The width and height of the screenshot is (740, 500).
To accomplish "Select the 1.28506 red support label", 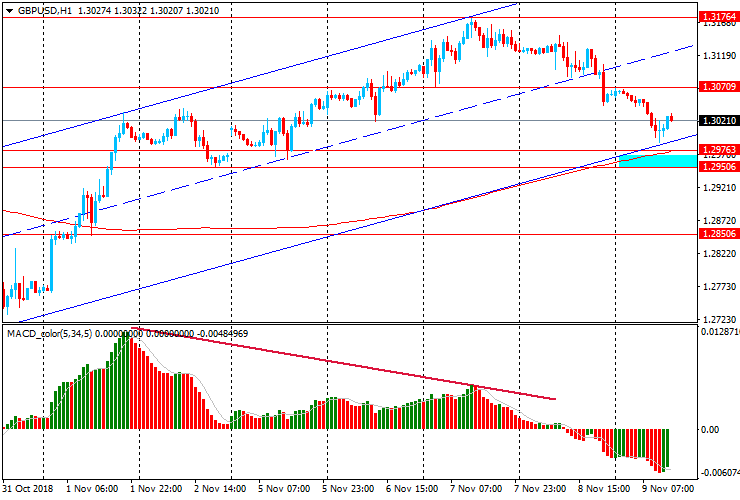I will [719, 234].
